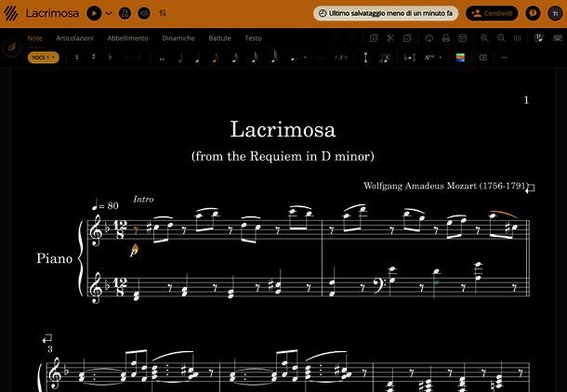Click the scissors cut icon

click(390, 38)
